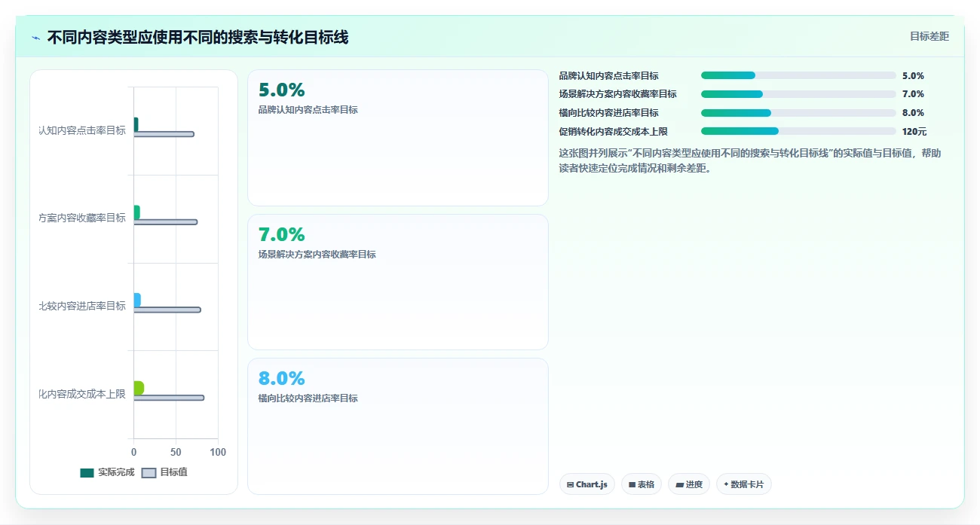The image size is (980, 525).
Task: Click the green actual bar for 方案内容收藏率目标
Action: pos(136,212)
